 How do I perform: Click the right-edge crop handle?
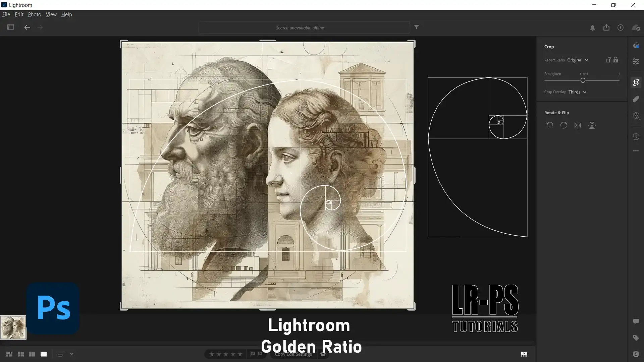(x=415, y=175)
